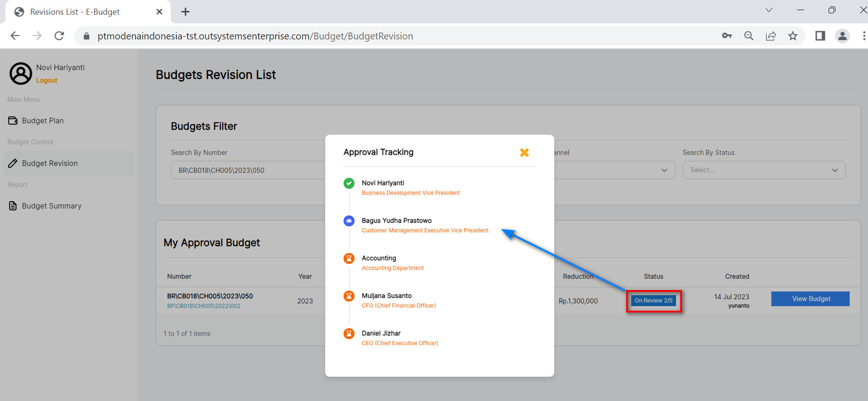Open Budget Plan from sidebar menu
The width and height of the screenshot is (868, 401).
[x=43, y=121]
